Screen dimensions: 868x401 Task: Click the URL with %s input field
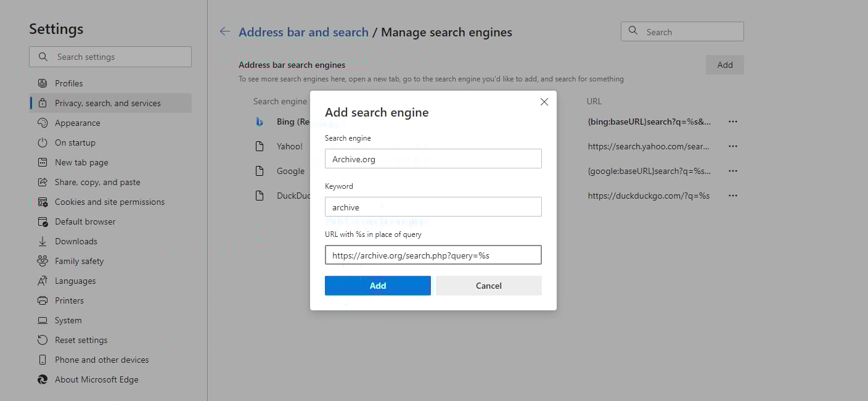click(433, 255)
